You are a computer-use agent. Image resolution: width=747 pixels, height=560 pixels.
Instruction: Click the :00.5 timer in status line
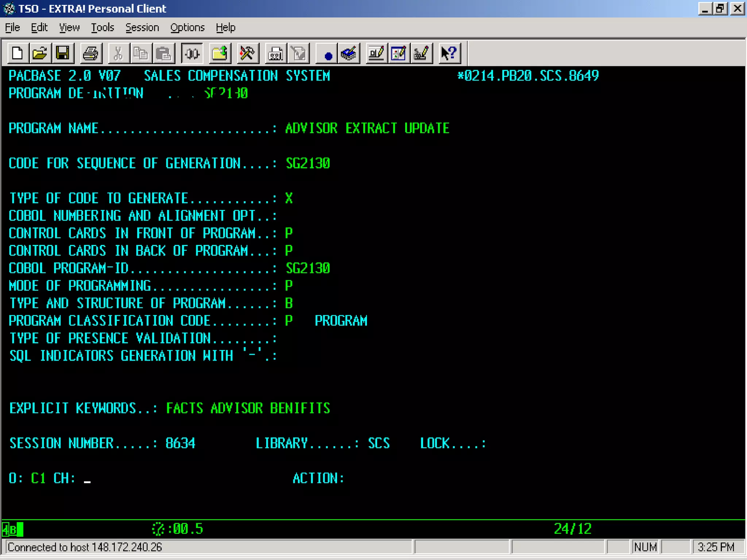coord(185,529)
